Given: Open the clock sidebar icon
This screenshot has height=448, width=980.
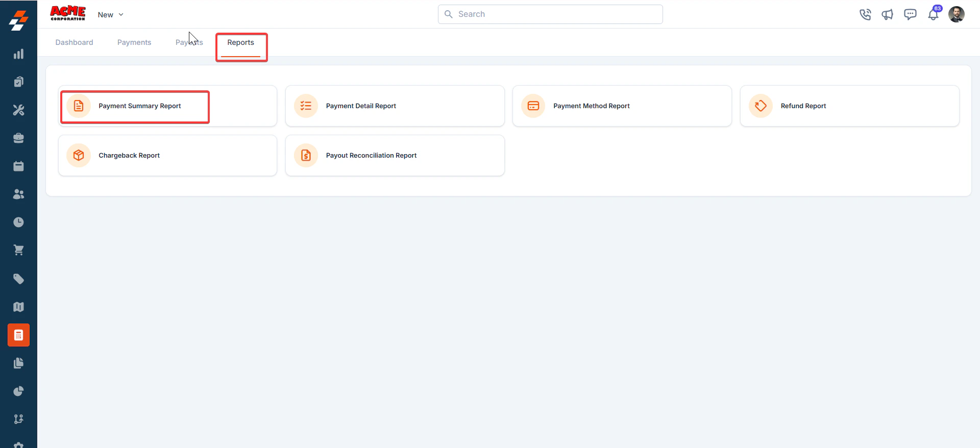Looking at the screenshot, I should coord(18,222).
